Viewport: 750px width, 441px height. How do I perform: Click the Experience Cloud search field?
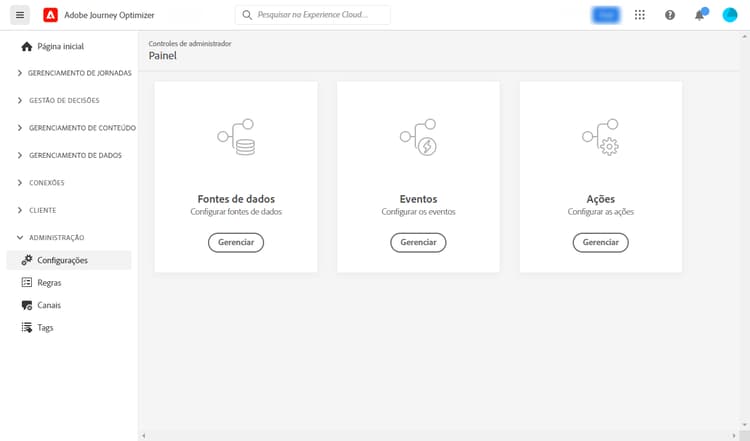(x=313, y=15)
